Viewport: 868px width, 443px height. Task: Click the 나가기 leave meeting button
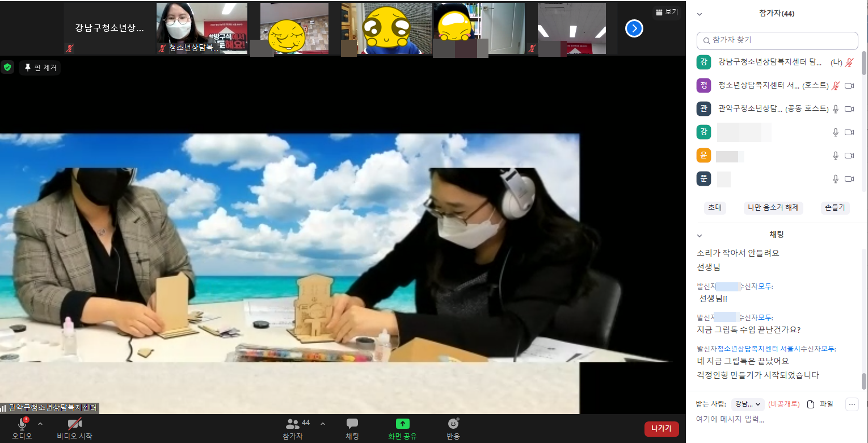point(661,429)
